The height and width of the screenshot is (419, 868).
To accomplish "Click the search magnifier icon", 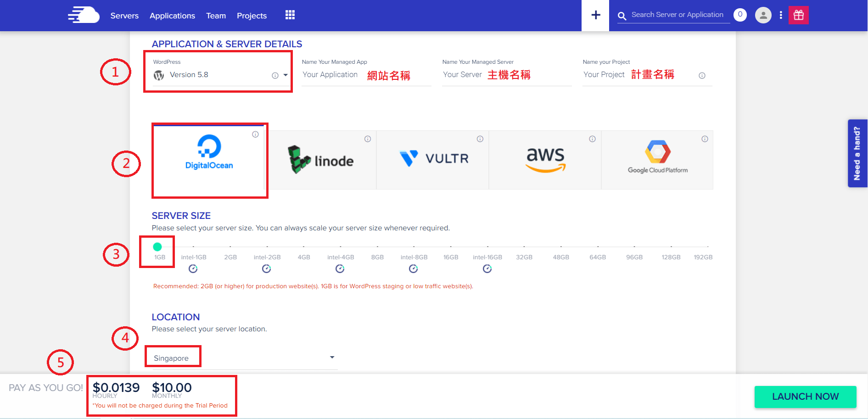I will [x=622, y=16].
